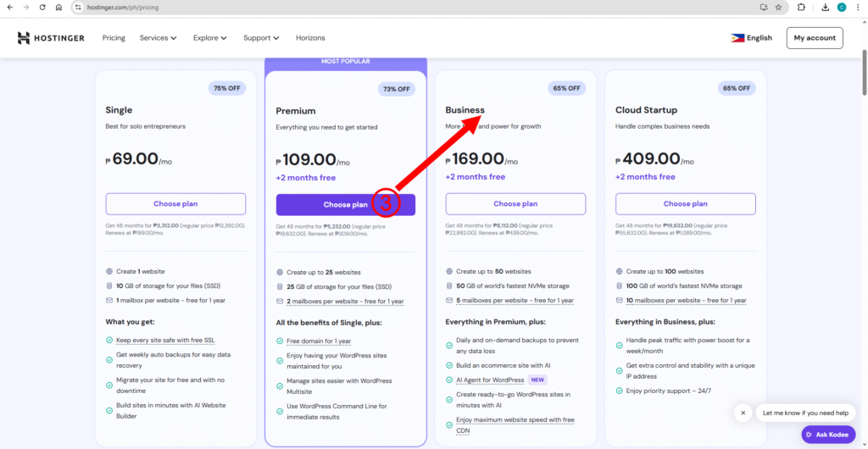Viewport: 868px width, 449px height.
Task: Click the Cloud Startup plan title
Action: [x=646, y=110]
